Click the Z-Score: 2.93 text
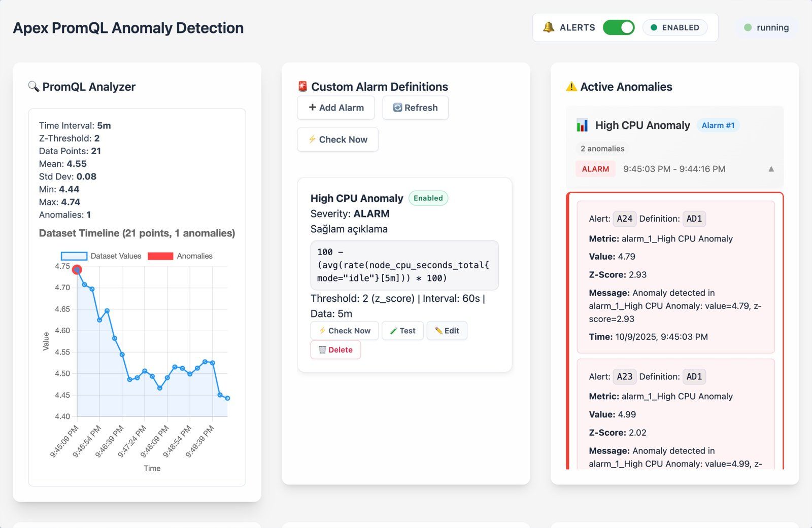Viewport: 812px width, 528px height. (618, 275)
